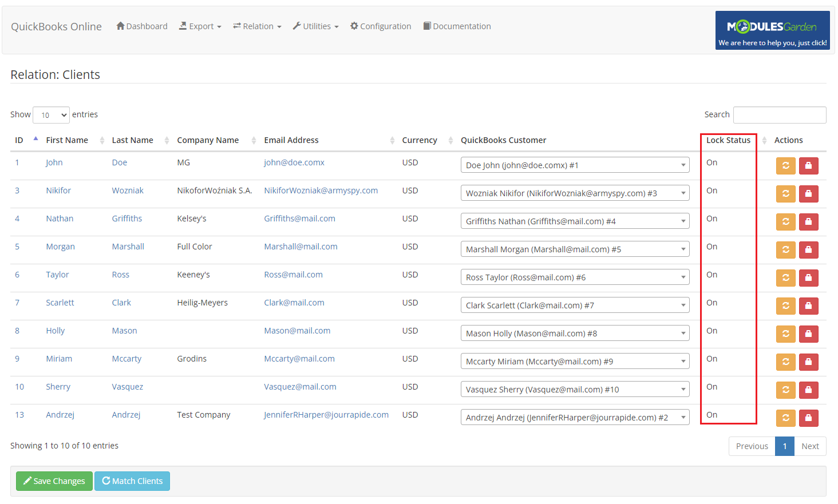Open client email john@doe.comx

[294, 162]
